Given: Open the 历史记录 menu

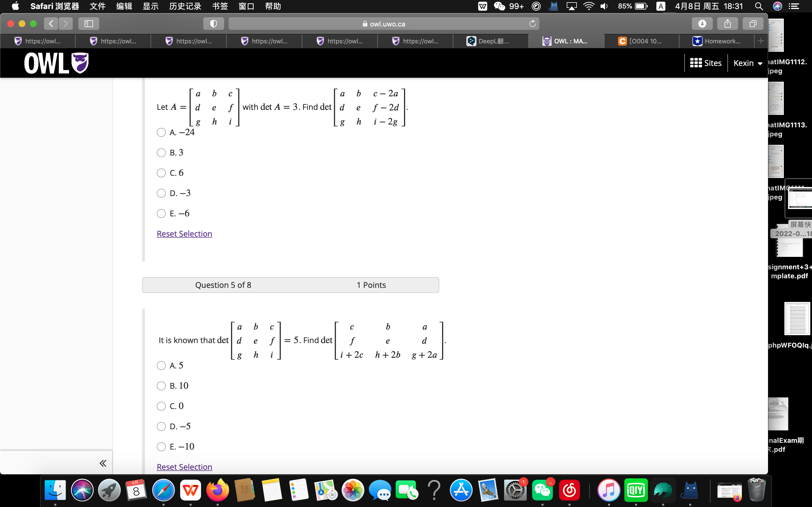Looking at the screenshot, I should [x=185, y=6].
